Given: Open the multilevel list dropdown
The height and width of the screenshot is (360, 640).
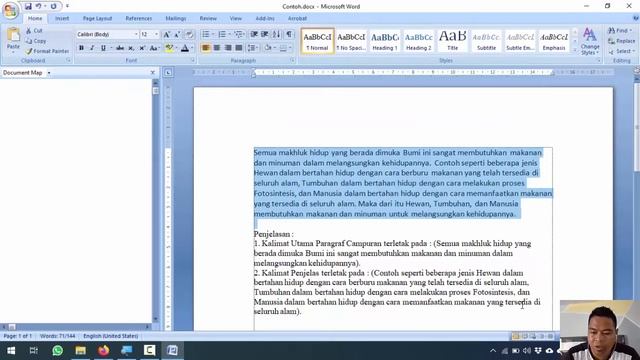Looking at the screenshot, I should click(244, 34).
